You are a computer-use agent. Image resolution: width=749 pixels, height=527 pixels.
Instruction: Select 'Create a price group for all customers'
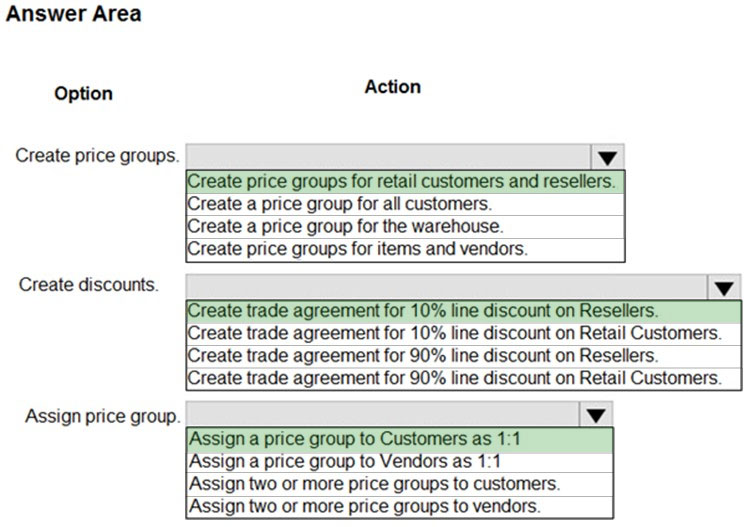coord(405,204)
